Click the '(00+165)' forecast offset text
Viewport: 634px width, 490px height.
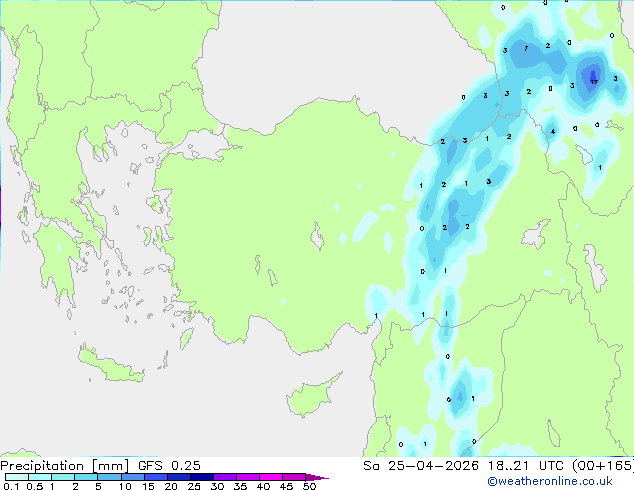603,466
